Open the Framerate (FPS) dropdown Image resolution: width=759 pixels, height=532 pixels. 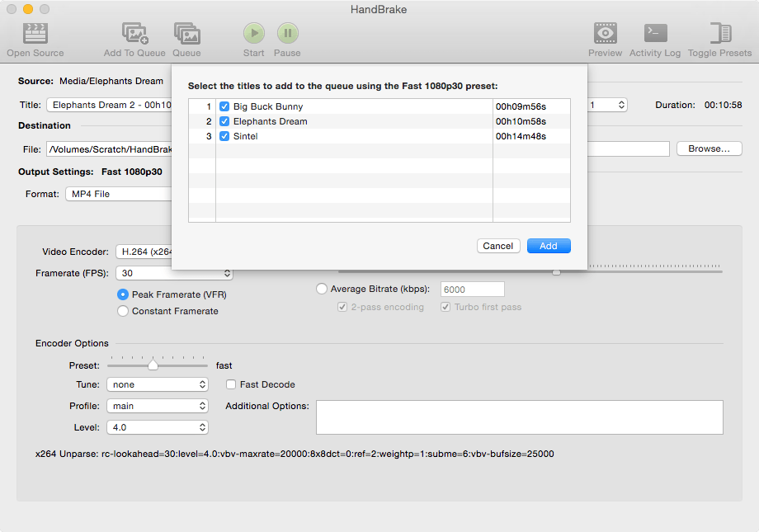tap(174, 273)
